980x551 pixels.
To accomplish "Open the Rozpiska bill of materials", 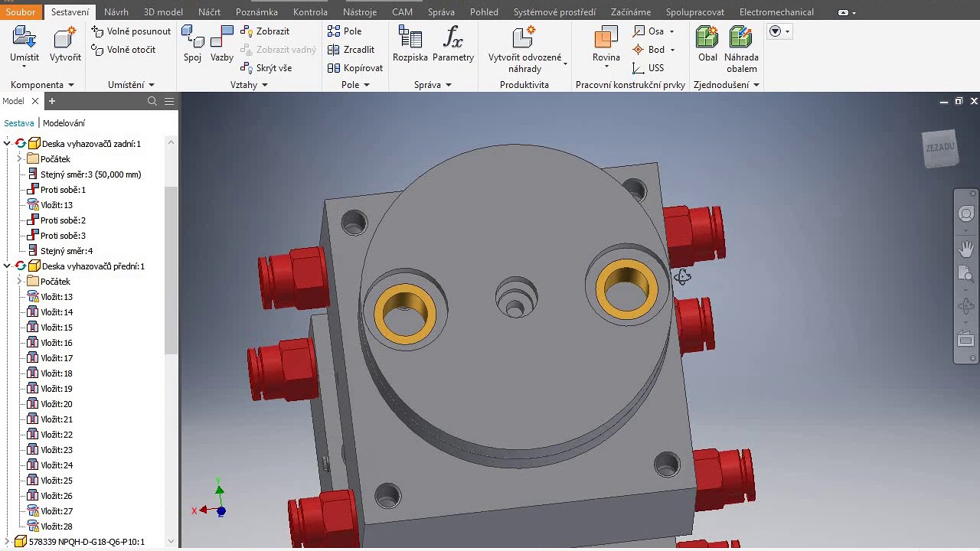I will tap(410, 38).
